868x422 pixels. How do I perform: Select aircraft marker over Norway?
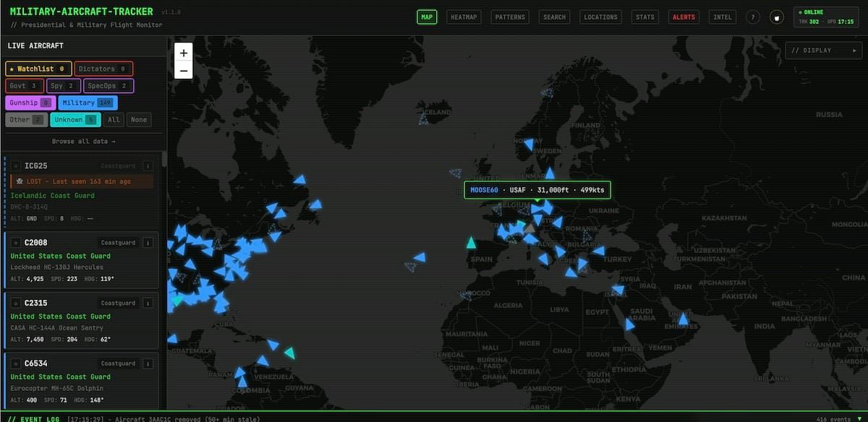[x=529, y=145]
